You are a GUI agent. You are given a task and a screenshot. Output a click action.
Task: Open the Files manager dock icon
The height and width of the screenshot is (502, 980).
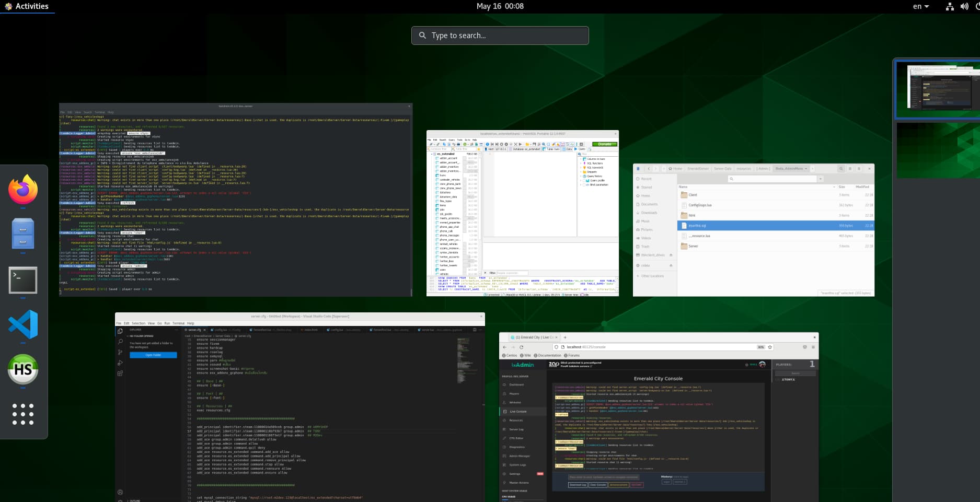(x=23, y=234)
